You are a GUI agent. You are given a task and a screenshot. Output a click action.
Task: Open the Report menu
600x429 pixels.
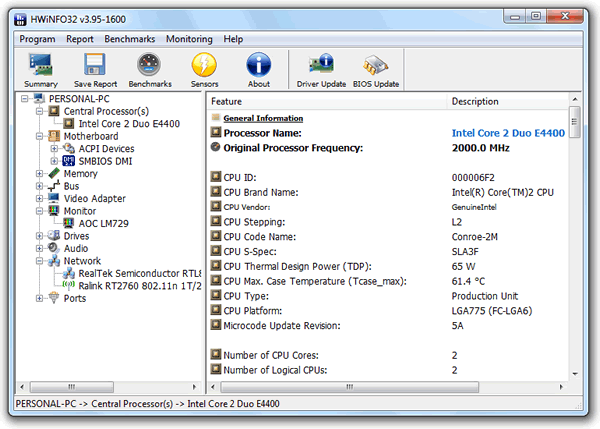coord(80,39)
